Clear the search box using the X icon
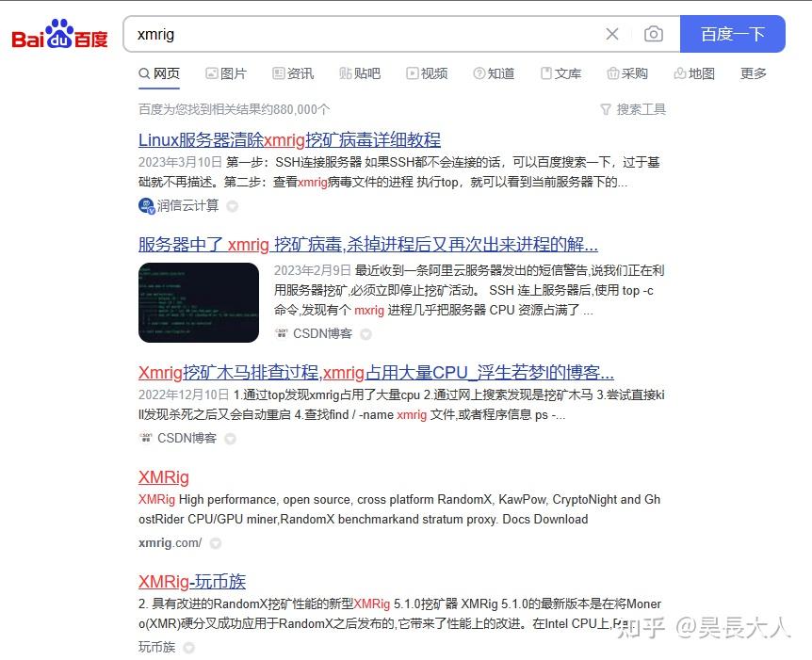 pyautogui.click(x=611, y=34)
